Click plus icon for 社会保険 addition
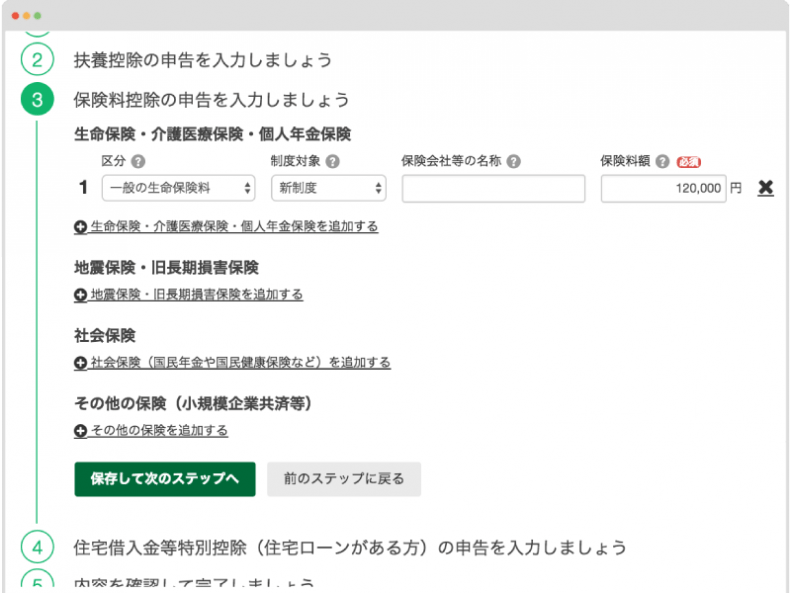791x593 pixels. 80,363
